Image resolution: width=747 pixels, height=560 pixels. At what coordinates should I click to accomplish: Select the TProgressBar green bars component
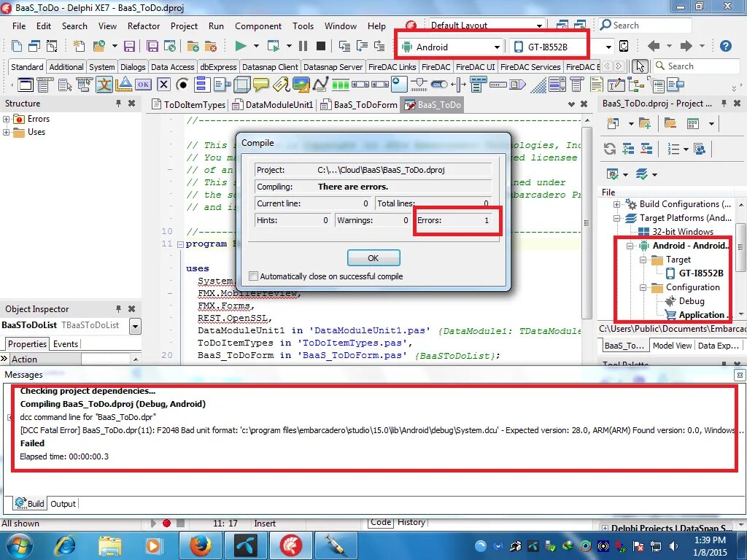(341, 85)
